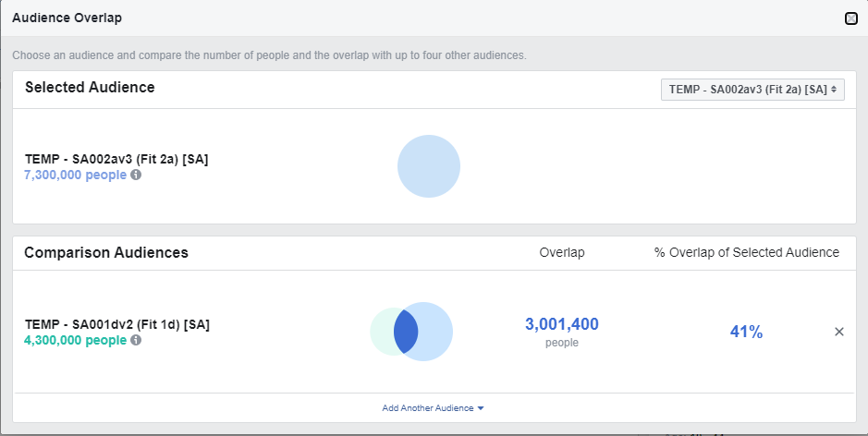This screenshot has height=436, width=868.
Task: Click the selected audience blue circle
Action: click(x=429, y=167)
